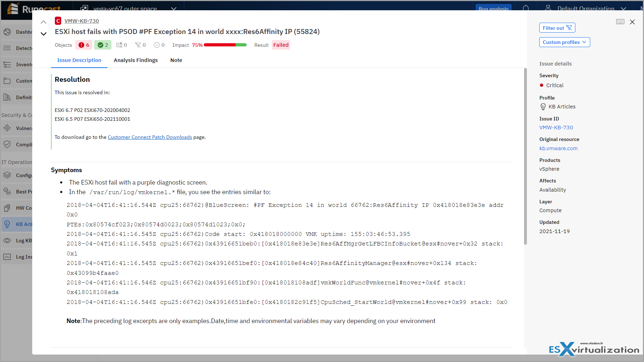Image resolution: width=644 pixels, height=362 pixels.
Task: Click the 75% impact progress bar
Action: click(225, 45)
